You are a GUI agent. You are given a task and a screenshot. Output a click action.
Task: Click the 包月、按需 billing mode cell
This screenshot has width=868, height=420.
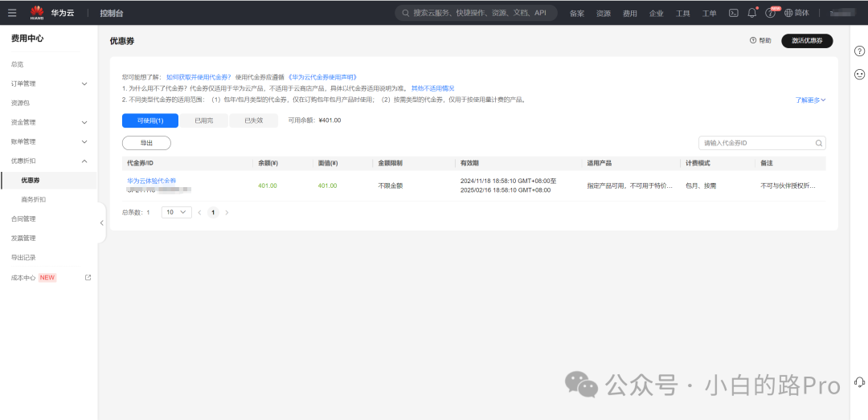[701, 186]
